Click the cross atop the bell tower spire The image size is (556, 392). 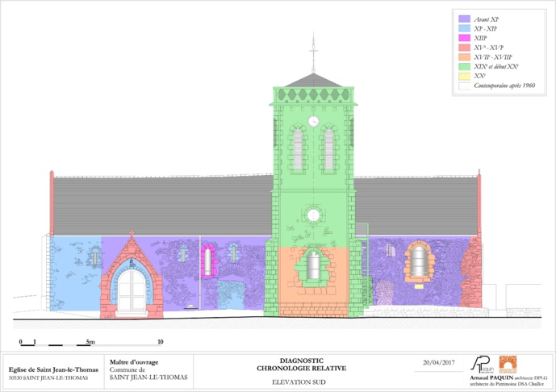tap(313, 52)
